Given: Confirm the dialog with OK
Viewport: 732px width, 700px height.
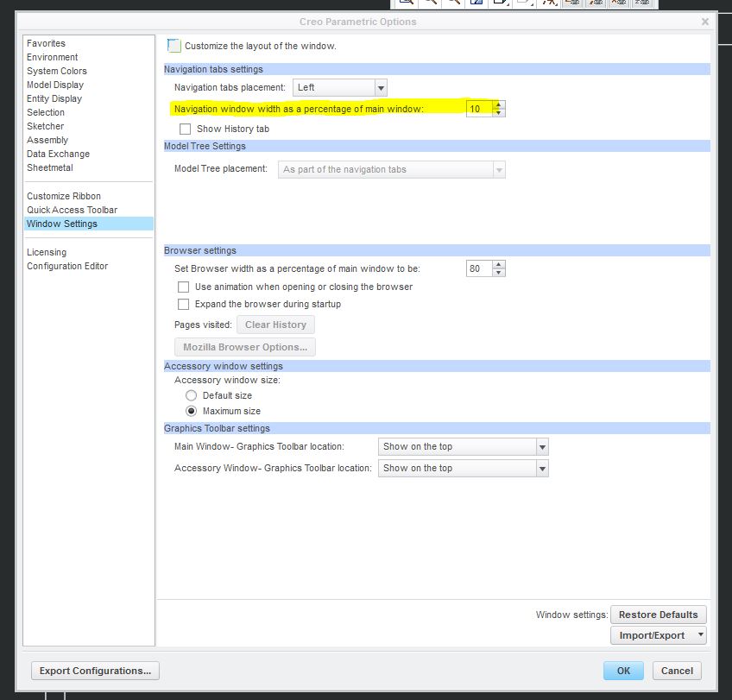Looking at the screenshot, I should point(623,671).
